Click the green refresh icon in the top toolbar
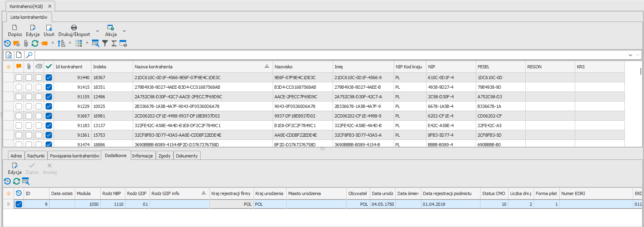 (35, 43)
